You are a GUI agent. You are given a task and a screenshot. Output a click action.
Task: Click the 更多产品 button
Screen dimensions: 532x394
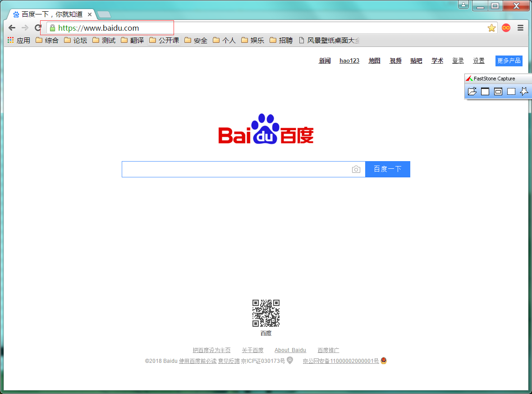pyautogui.click(x=509, y=61)
